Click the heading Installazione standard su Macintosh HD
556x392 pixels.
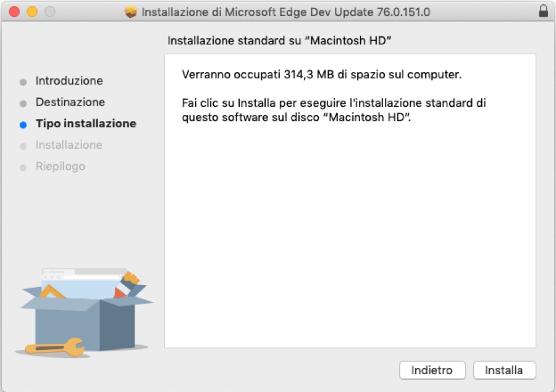[x=280, y=41]
